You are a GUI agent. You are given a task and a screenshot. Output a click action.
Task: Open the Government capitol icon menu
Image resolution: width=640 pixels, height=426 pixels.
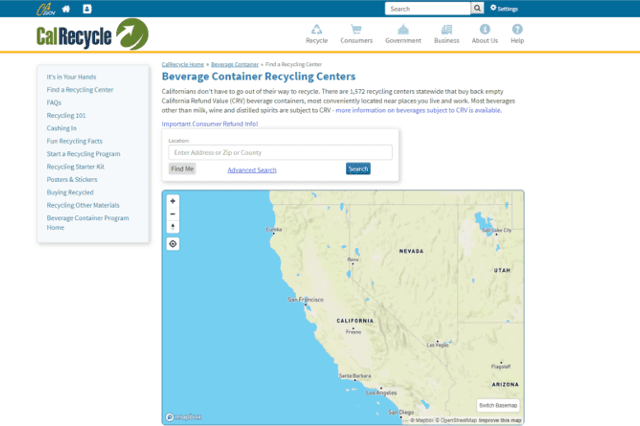403,34
